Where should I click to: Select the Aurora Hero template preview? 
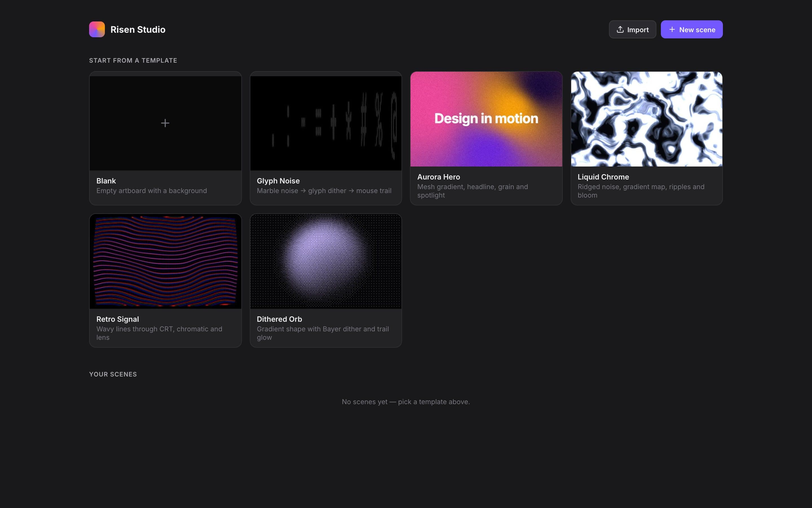486,119
